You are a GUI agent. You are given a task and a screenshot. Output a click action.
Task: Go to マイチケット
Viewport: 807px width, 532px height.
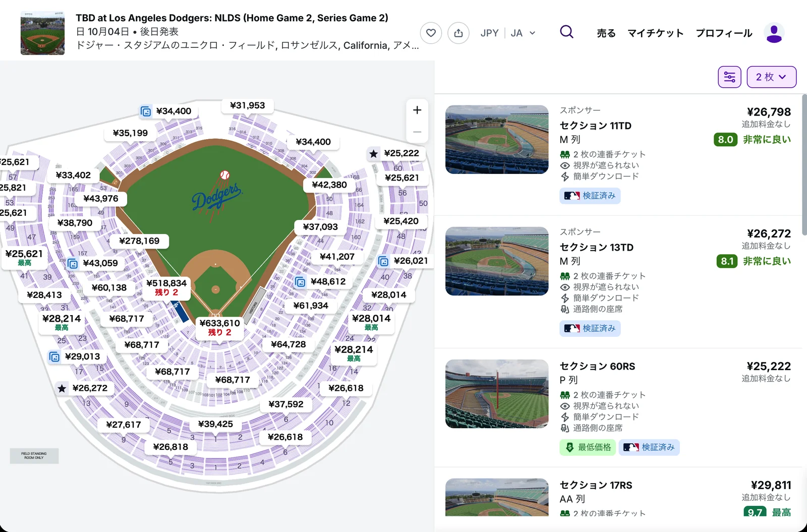coord(655,33)
